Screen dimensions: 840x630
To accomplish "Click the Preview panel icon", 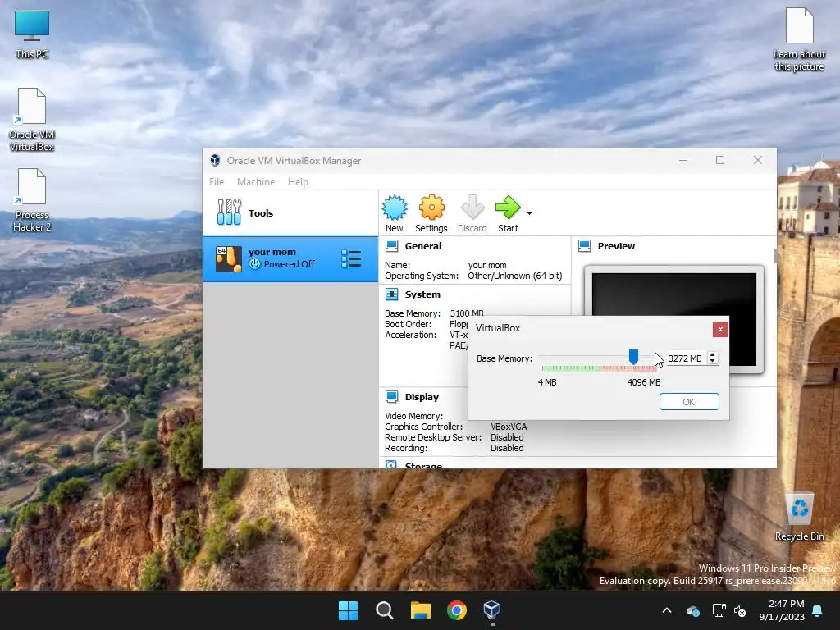I will click(x=584, y=246).
